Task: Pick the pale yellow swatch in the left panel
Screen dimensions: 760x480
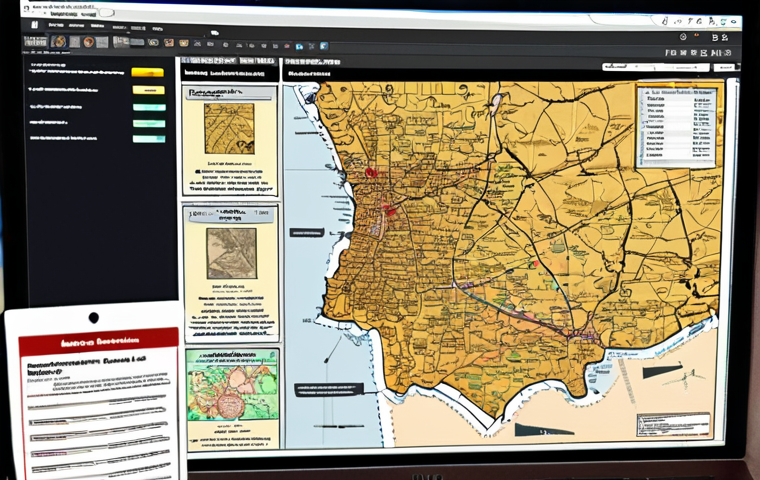Action: pos(149,90)
